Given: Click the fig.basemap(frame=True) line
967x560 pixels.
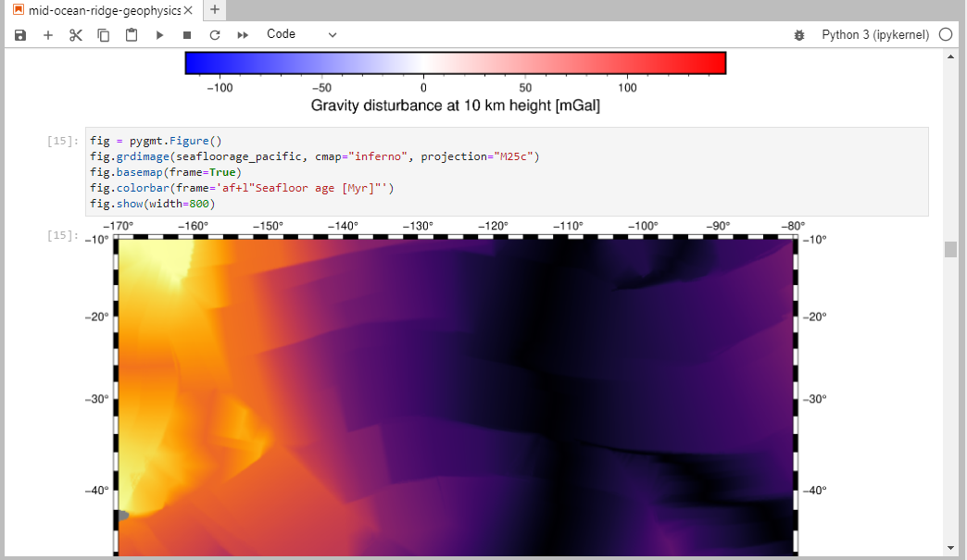Looking at the screenshot, I should [x=166, y=172].
